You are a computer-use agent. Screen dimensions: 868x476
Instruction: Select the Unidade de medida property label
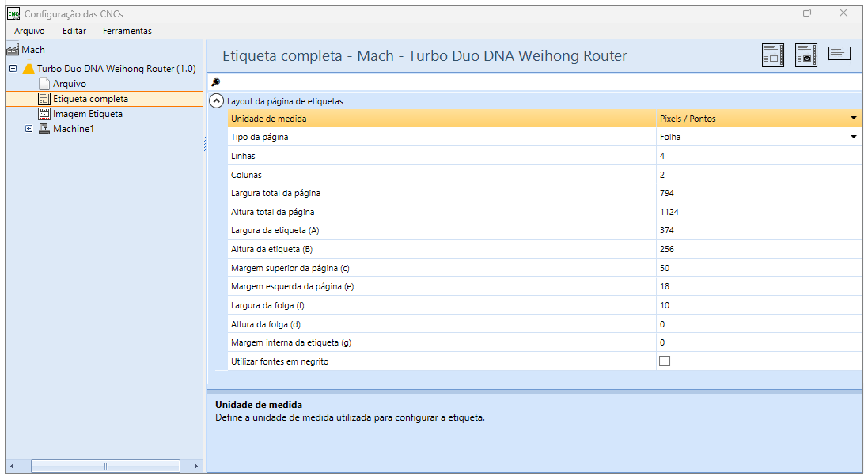pyautogui.click(x=268, y=119)
